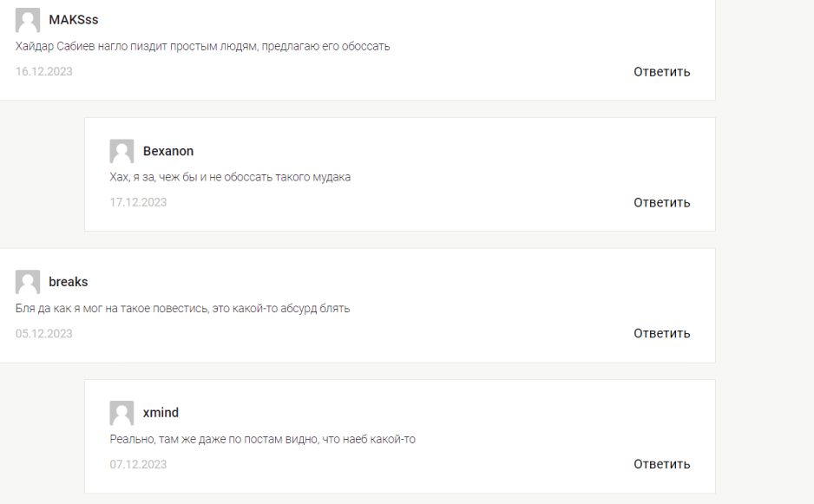Open MAKSss username profile link
This screenshot has width=814, height=504.
pos(74,20)
